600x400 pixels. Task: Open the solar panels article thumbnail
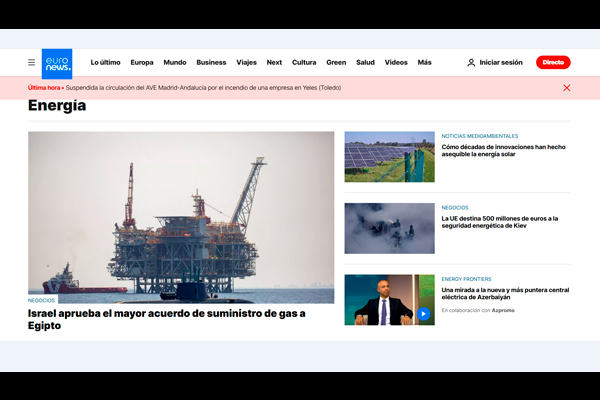click(389, 157)
